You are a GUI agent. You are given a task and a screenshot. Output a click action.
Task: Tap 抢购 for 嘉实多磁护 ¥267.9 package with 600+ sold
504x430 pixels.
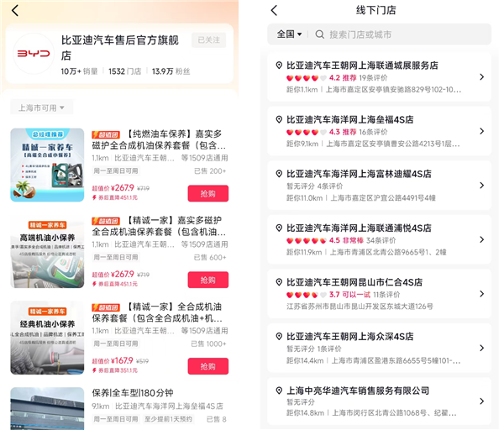point(208,280)
